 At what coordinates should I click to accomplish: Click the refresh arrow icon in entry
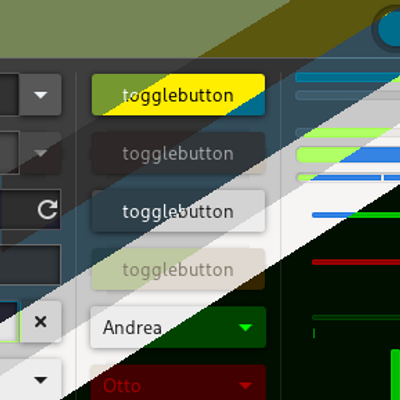(47, 210)
